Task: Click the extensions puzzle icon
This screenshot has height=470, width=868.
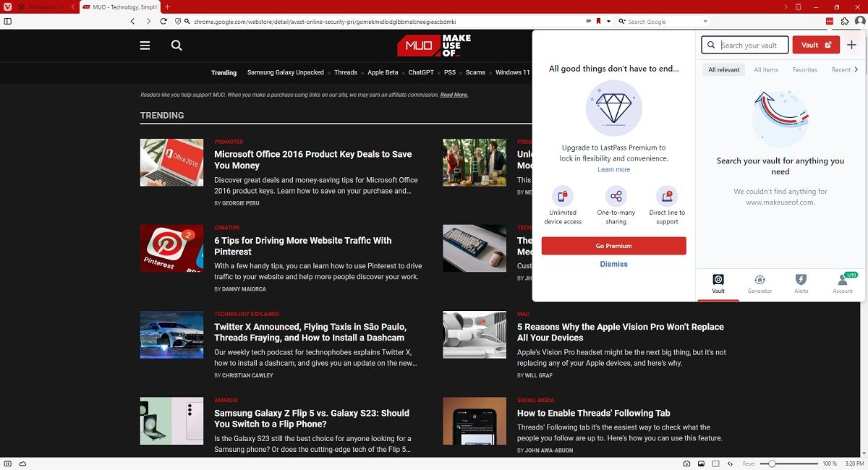Action: (x=845, y=21)
